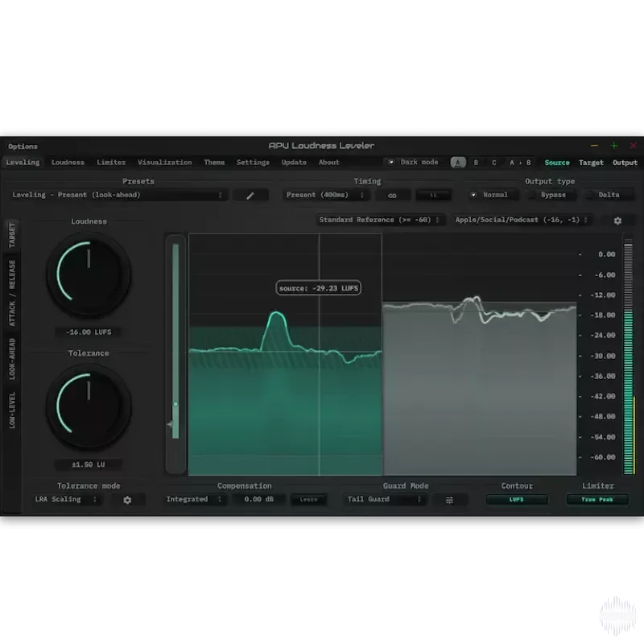Select the Target view

click(x=591, y=163)
